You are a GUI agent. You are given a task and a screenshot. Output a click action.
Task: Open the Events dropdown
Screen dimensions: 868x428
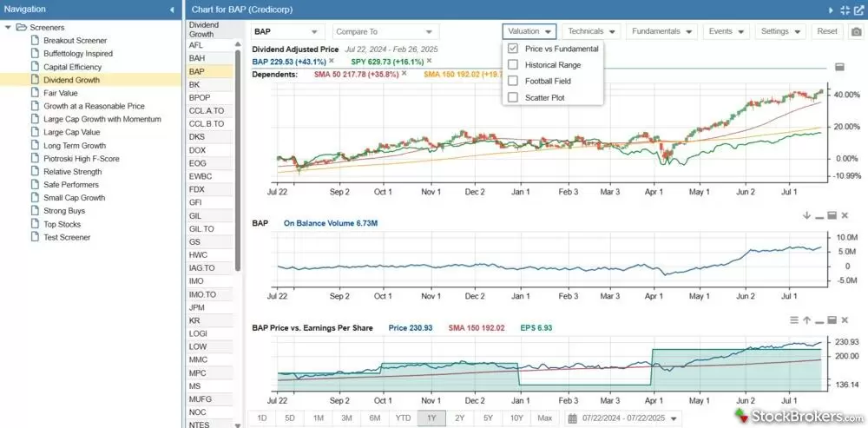tap(727, 31)
